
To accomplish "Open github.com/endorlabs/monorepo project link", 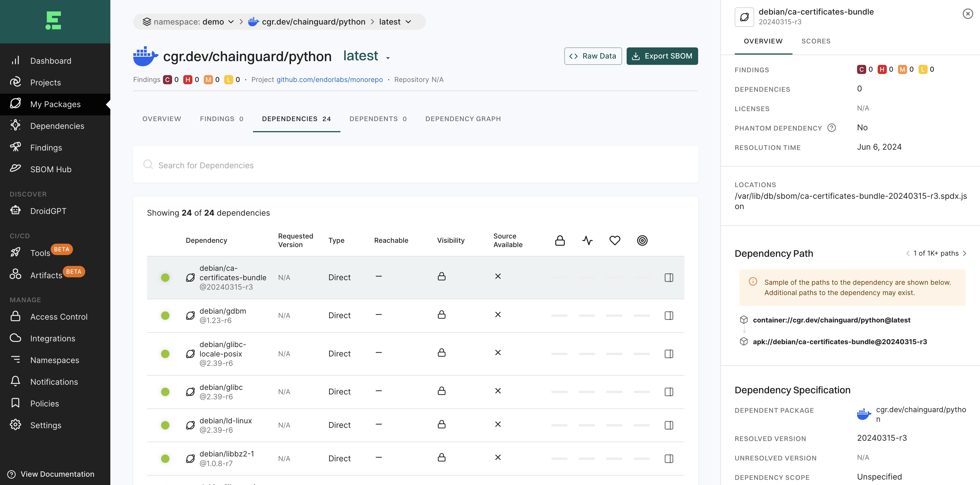I will click(x=329, y=79).
